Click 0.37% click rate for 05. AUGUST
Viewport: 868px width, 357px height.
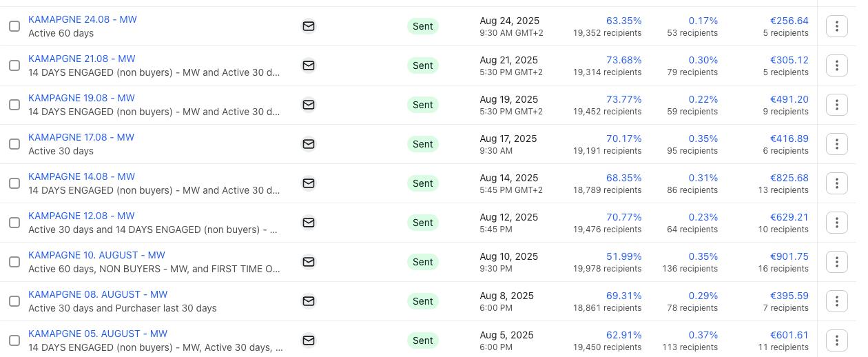(703, 335)
